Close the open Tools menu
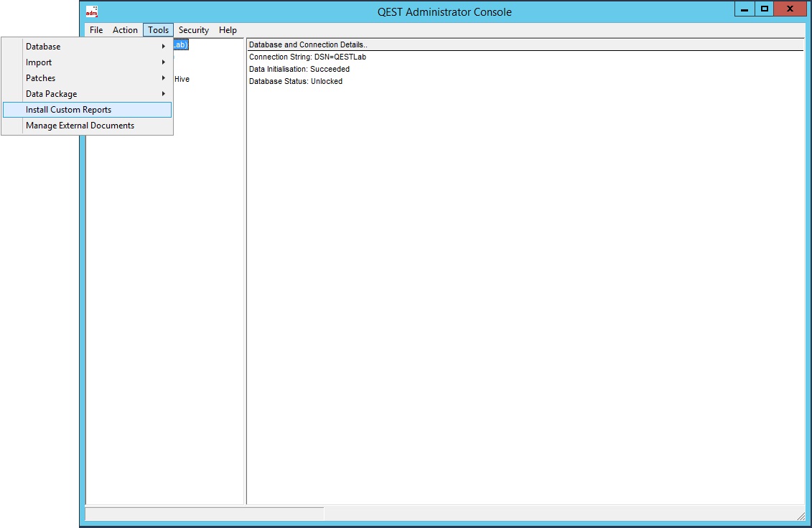 pos(158,30)
